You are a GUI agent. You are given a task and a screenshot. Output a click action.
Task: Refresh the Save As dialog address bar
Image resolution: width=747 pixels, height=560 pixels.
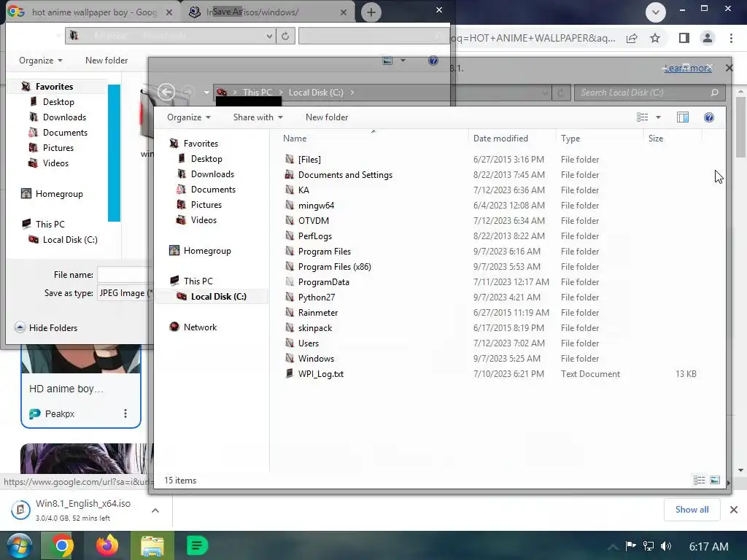click(285, 36)
